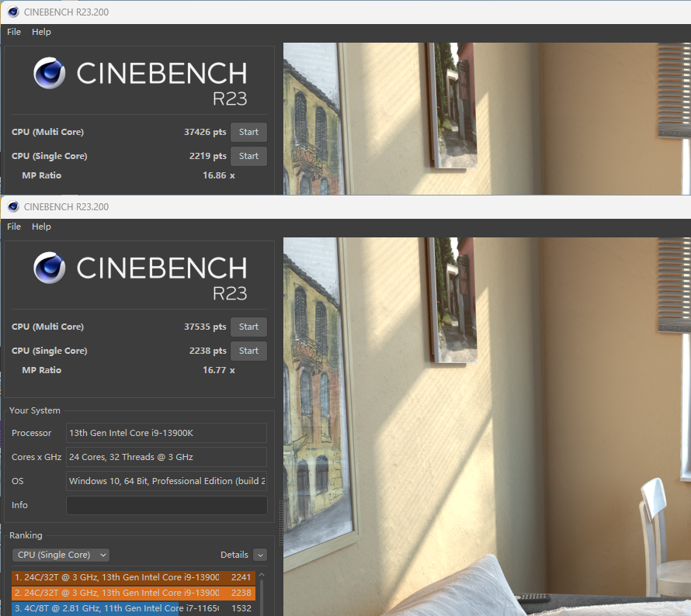Start the Single Core test beside 2238 pts
The height and width of the screenshot is (616, 691).
248,351
